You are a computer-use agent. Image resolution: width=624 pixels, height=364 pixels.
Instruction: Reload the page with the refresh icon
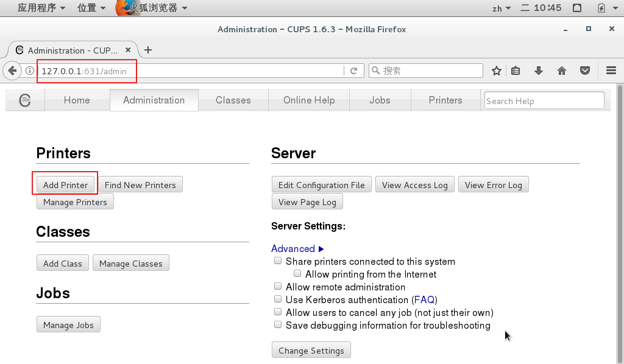[353, 71]
